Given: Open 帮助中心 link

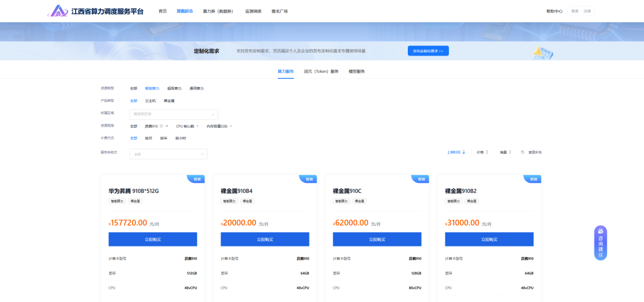Looking at the screenshot, I should click(x=554, y=11).
